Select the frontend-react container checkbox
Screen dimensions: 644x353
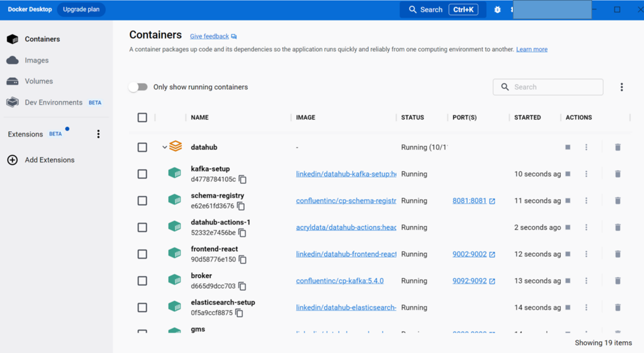pos(142,254)
